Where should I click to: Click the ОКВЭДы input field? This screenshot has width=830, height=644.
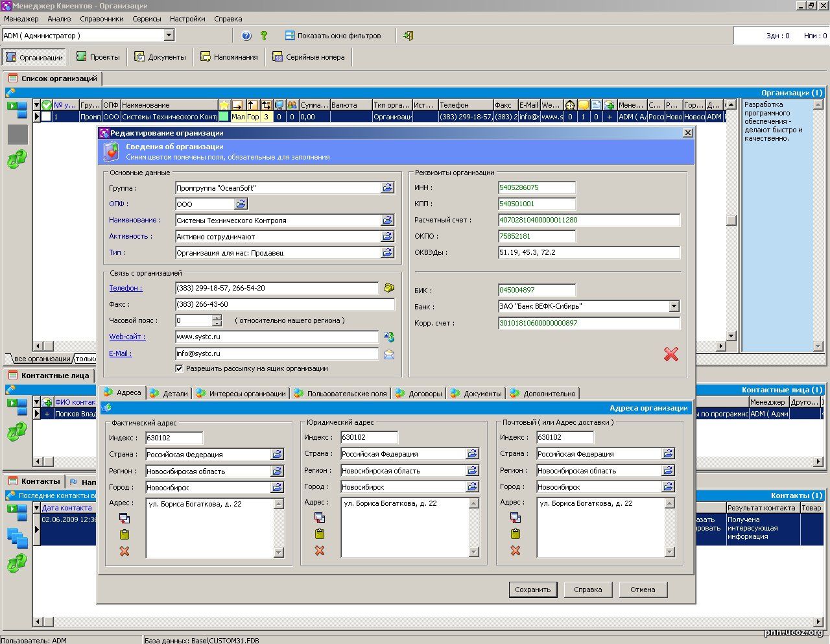coord(589,252)
